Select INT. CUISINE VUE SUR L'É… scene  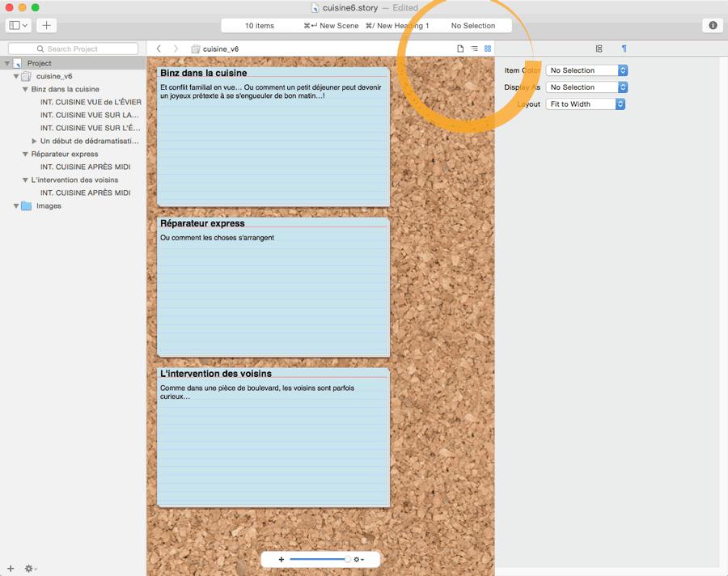pos(90,128)
